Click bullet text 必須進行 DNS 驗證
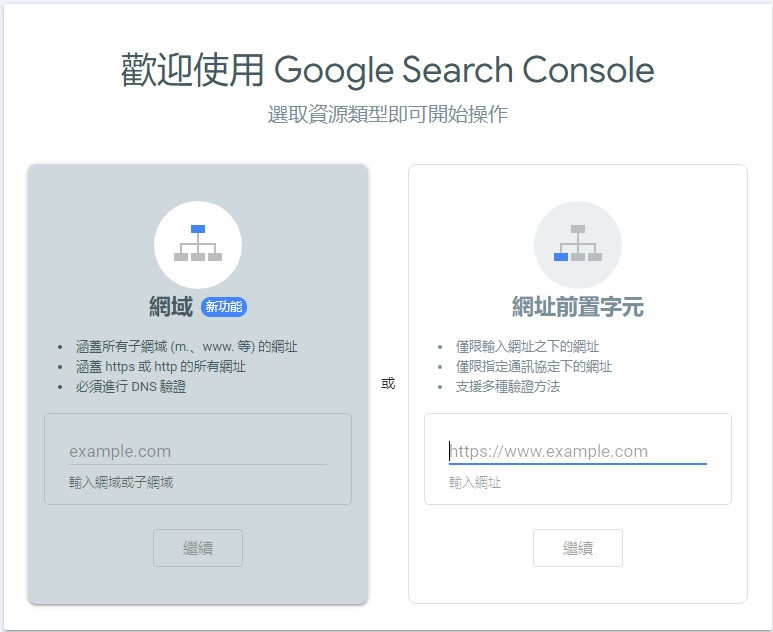This screenshot has height=632, width=773. point(131,386)
